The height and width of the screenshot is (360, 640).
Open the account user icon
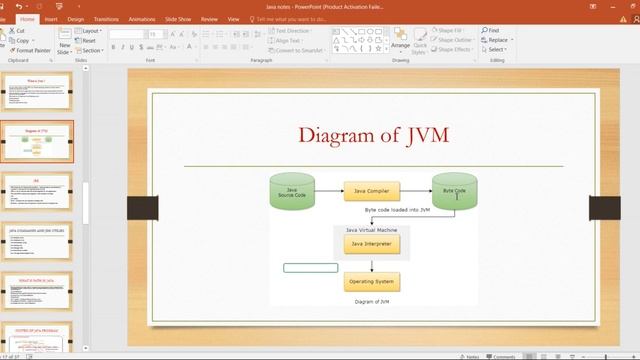(x=636, y=19)
